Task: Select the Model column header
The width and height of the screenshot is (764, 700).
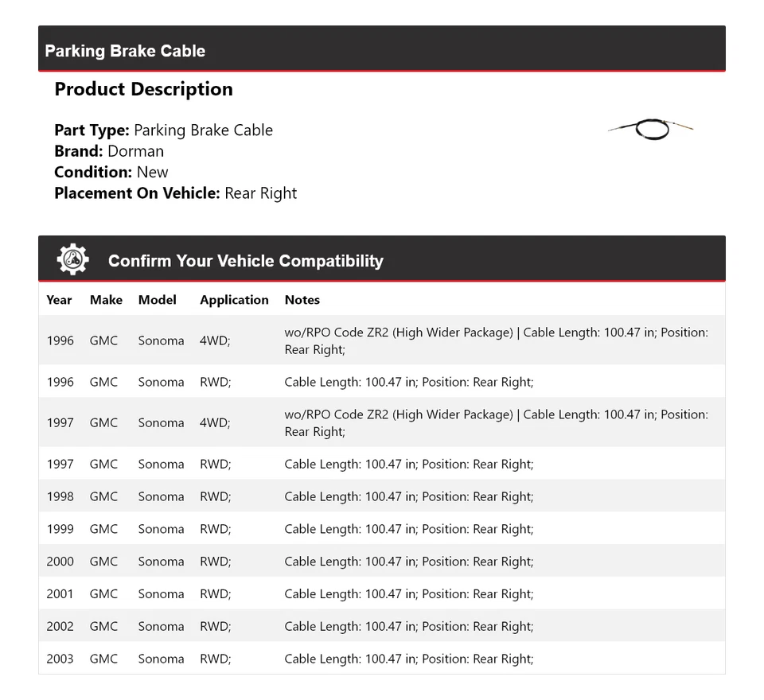Action: coord(157,300)
